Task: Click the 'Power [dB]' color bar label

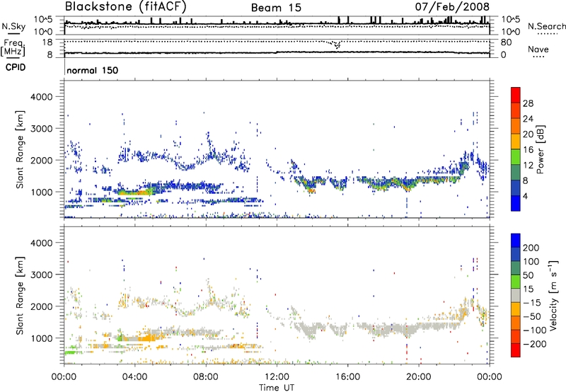Action: [540, 149]
